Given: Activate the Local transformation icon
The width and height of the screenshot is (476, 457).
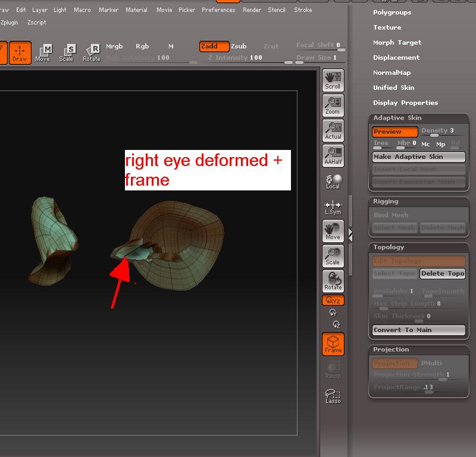Looking at the screenshot, I should 333,180.
